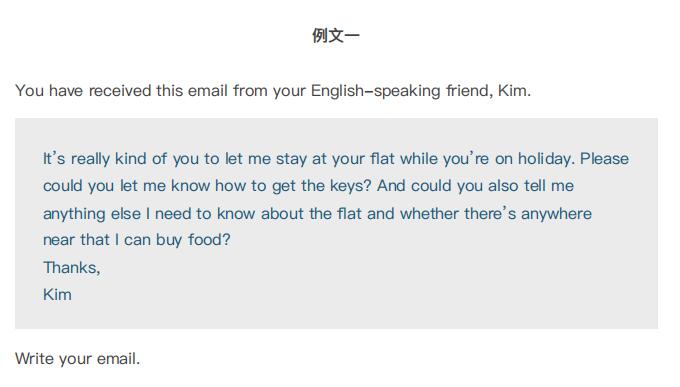
Task: Click the word 'keys?' in the email body
Action: (350, 186)
